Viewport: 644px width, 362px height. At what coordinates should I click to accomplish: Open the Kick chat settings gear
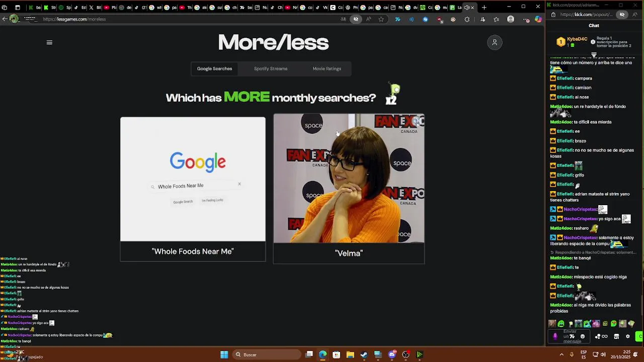(x=627, y=336)
